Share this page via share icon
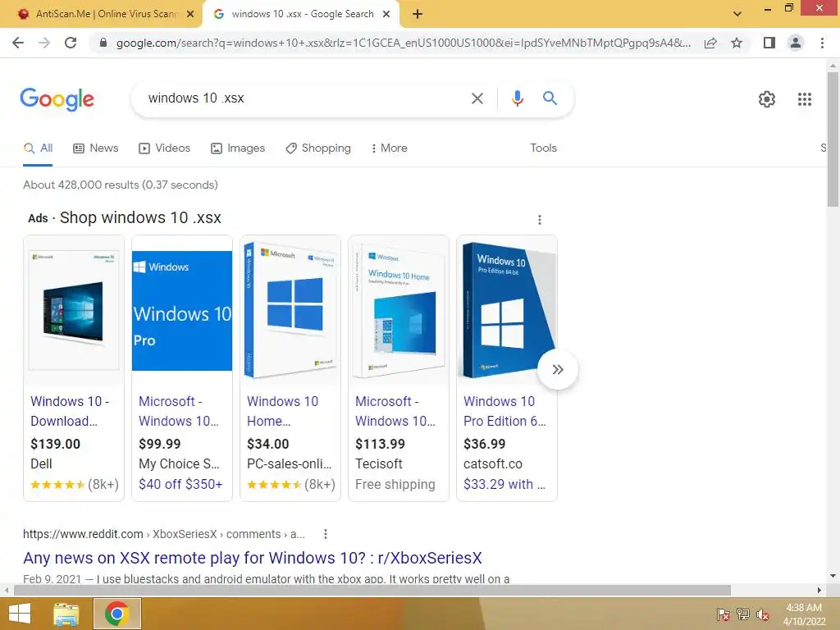The image size is (840, 630). [x=710, y=43]
